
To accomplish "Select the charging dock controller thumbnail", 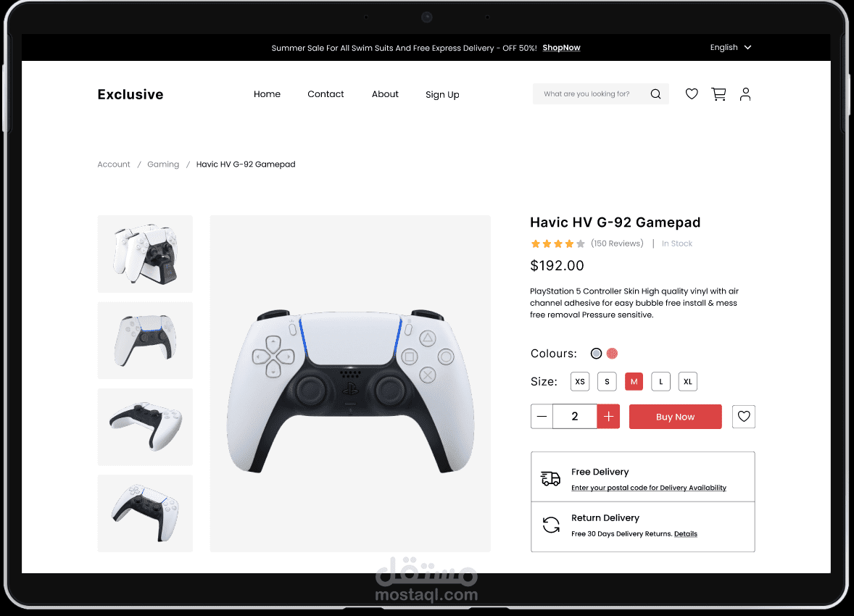I will [x=145, y=254].
